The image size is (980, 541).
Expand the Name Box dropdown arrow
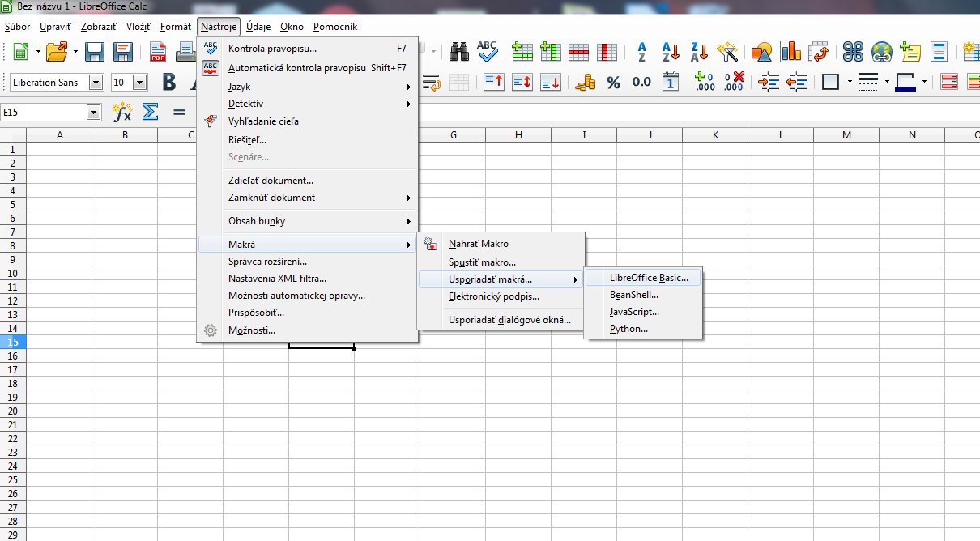[93, 112]
